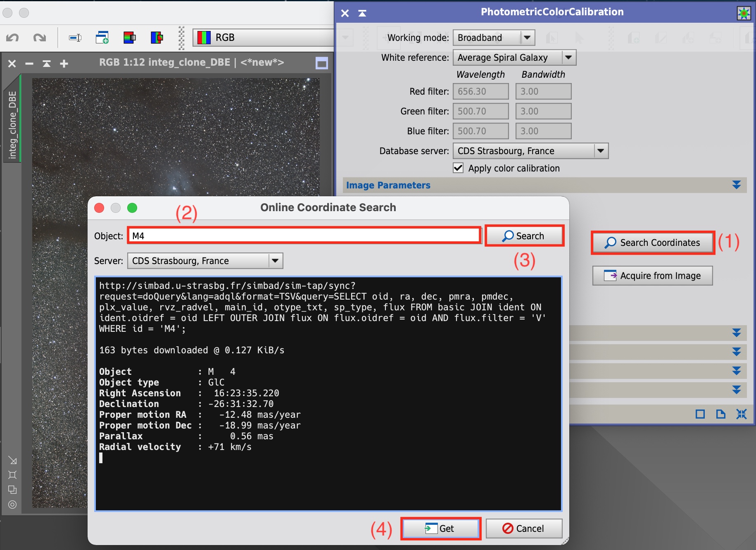This screenshot has height=550, width=756.
Task: Open the Working mode Broadband dropdown
Action: [494, 38]
